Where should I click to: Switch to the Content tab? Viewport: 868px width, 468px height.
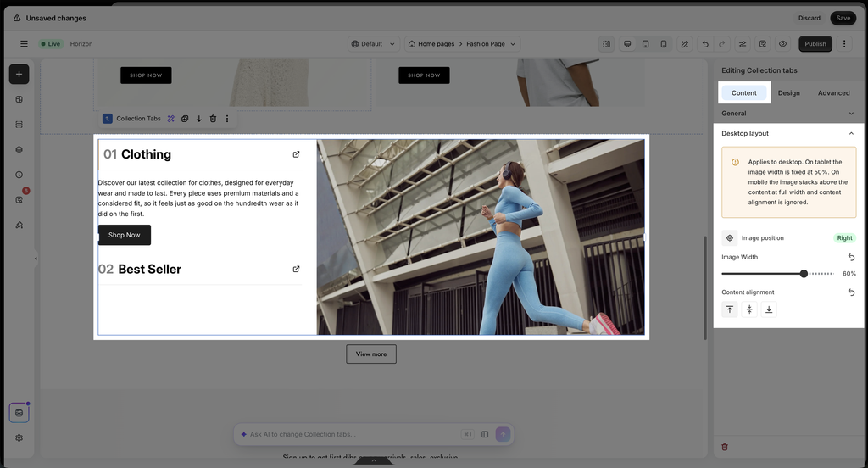tap(744, 93)
